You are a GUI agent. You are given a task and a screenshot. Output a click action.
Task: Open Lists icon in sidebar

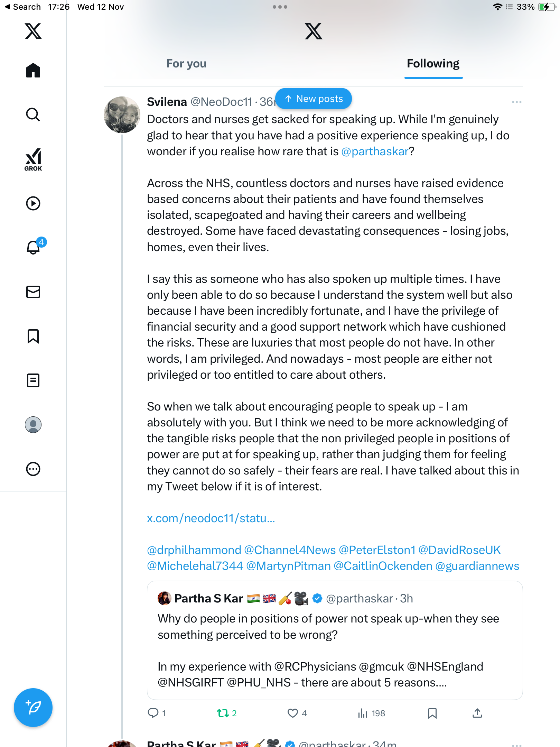coord(33,380)
